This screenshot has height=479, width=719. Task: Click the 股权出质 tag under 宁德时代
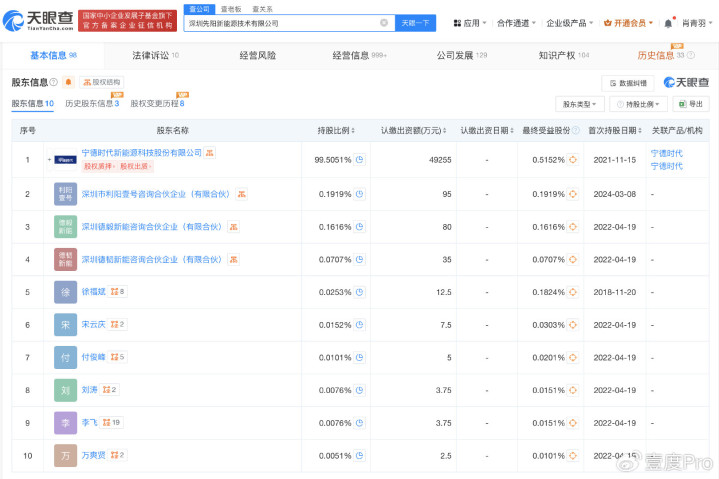pyautogui.click(x=136, y=166)
